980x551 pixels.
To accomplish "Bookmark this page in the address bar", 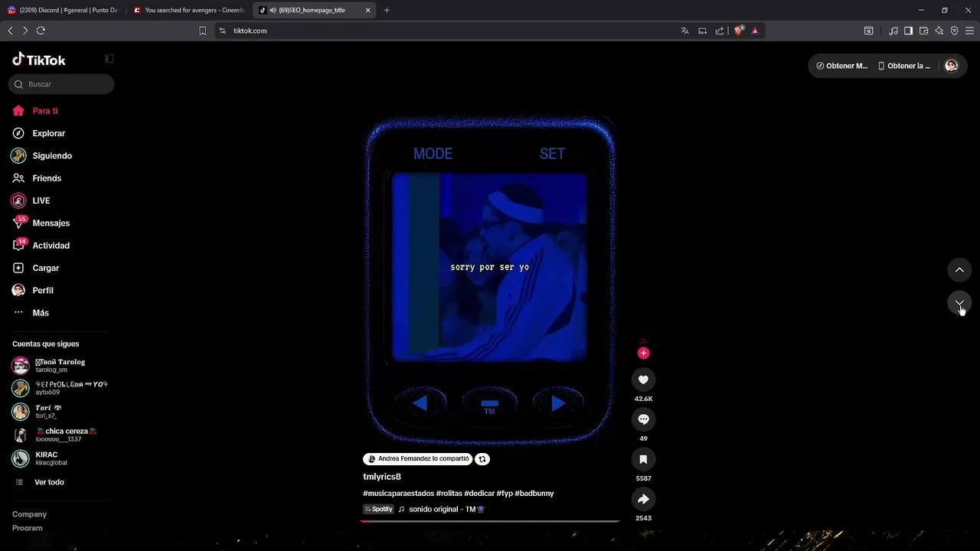I will (x=202, y=31).
